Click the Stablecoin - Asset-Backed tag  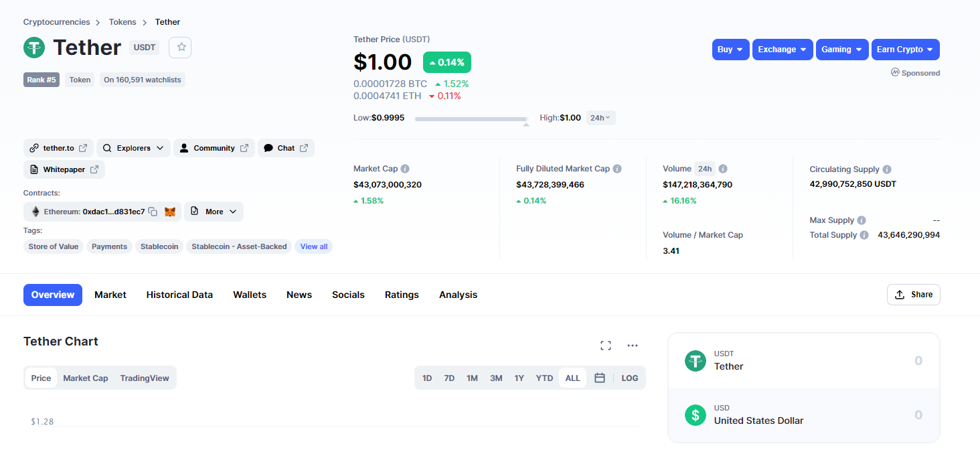pos(239,246)
